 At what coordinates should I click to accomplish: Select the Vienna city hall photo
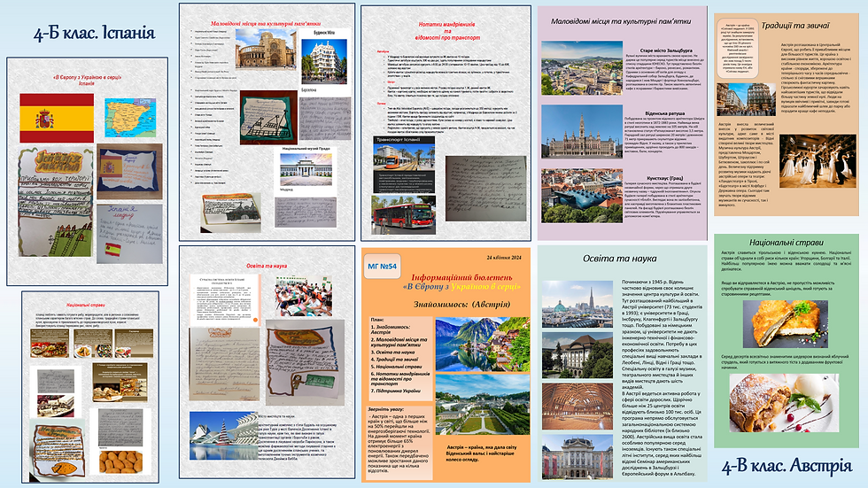[x=582, y=133]
